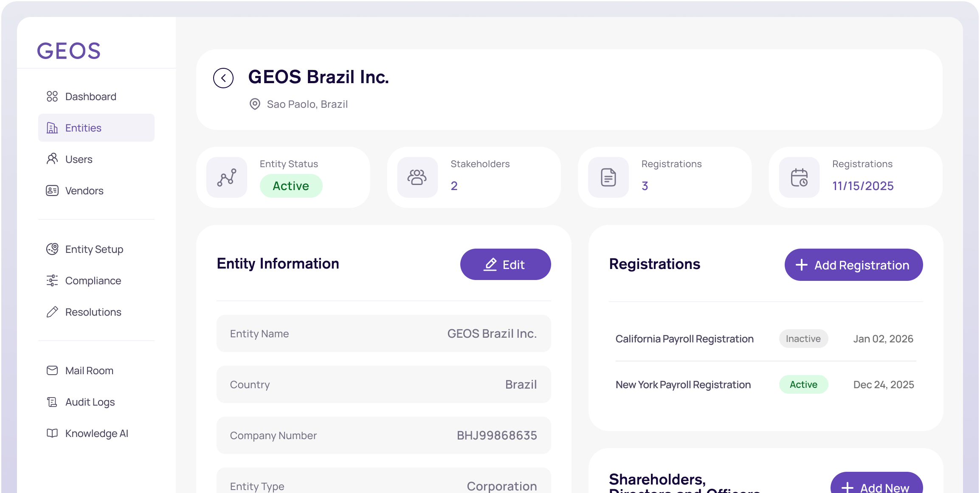Click the Add Registration button
This screenshot has height=493, width=980.
(x=853, y=265)
